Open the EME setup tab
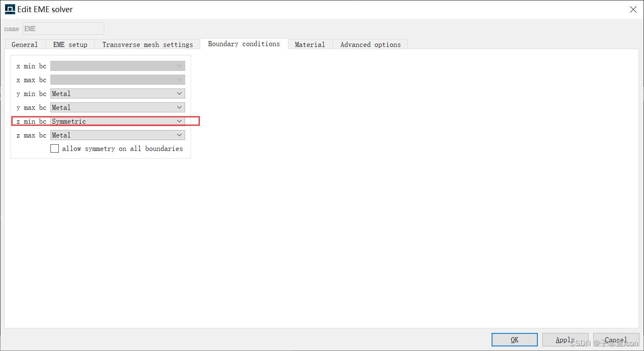Viewport: 644px width, 351px height. pyautogui.click(x=70, y=44)
